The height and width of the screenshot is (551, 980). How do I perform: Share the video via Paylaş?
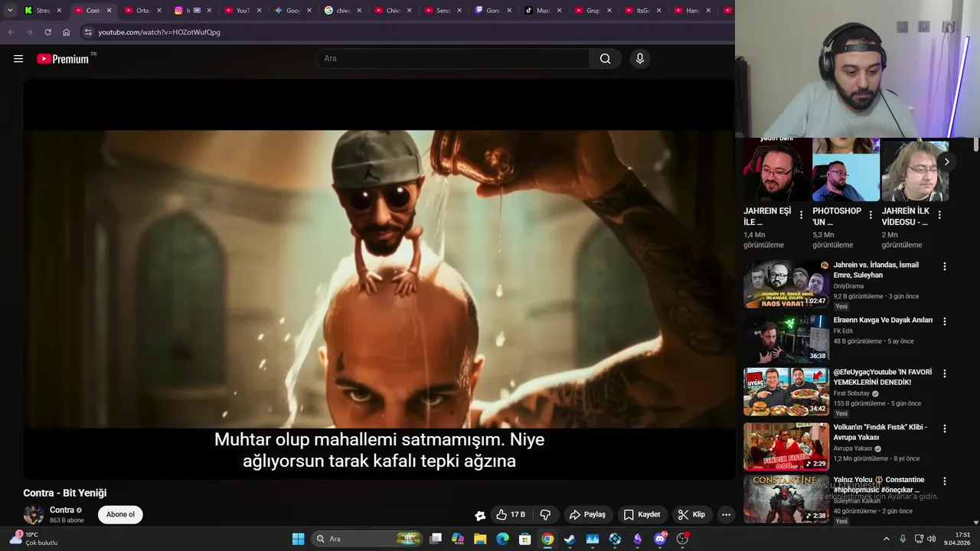click(x=588, y=515)
